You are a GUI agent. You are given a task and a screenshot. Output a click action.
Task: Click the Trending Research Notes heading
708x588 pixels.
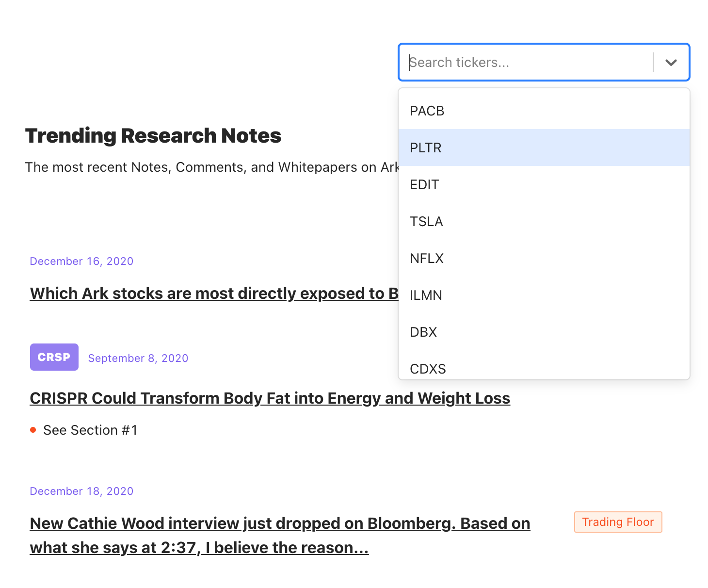[x=153, y=136]
